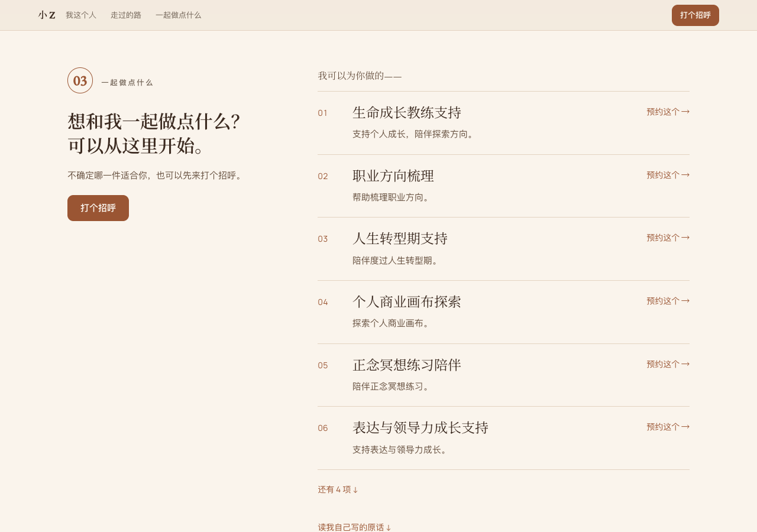757x532 pixels.
Task: Click the circled 03 section badge
Action: tap(80, 80)
